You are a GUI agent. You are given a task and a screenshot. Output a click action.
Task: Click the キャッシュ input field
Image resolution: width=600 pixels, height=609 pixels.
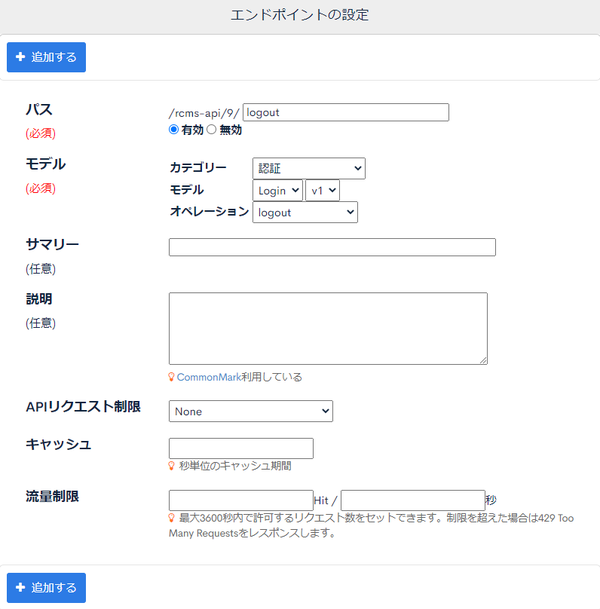point(241,448)
